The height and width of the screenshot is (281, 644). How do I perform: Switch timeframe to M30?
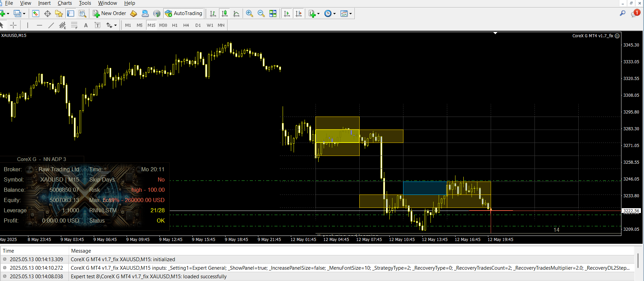pyautogui.click(x=163, y=25)
